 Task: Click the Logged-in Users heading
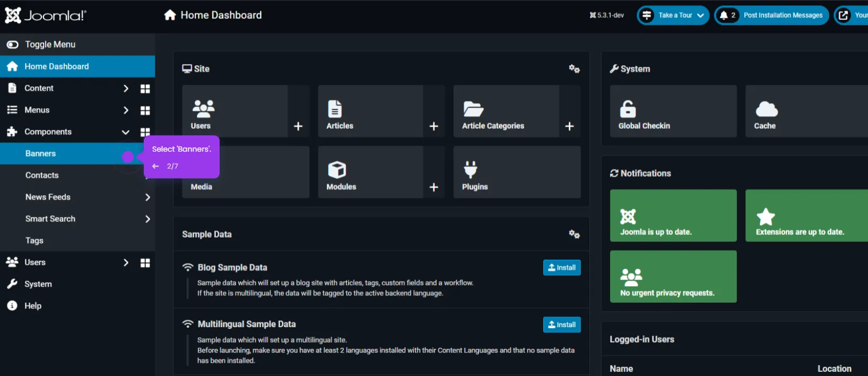point(642,339)
